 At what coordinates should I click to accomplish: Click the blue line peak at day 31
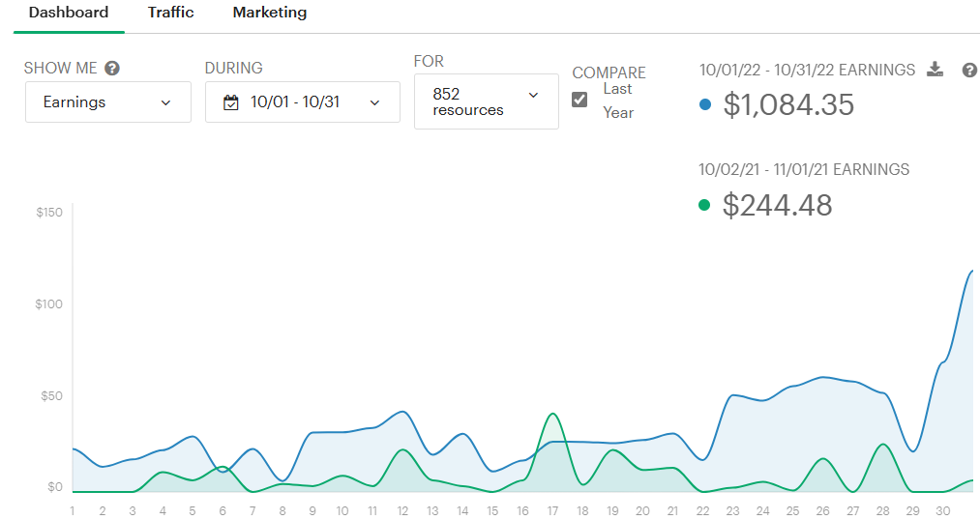971,271
